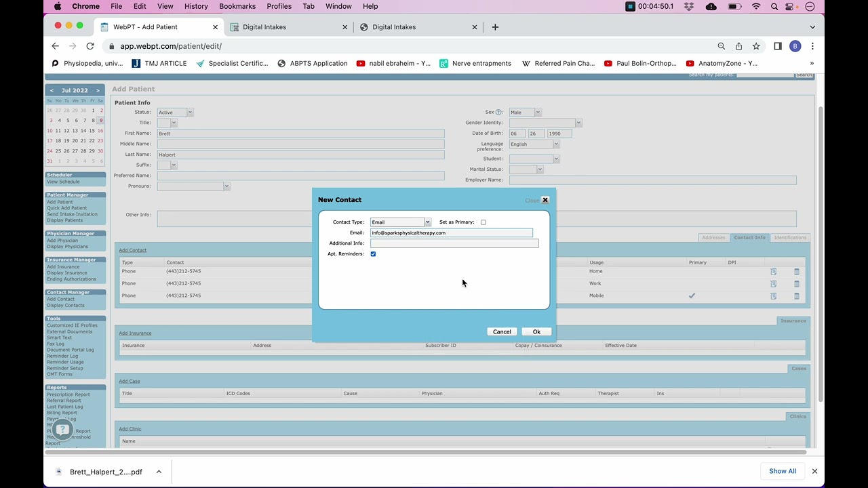Click the Additional Info field
868x488 pixels.
[454, 243]
